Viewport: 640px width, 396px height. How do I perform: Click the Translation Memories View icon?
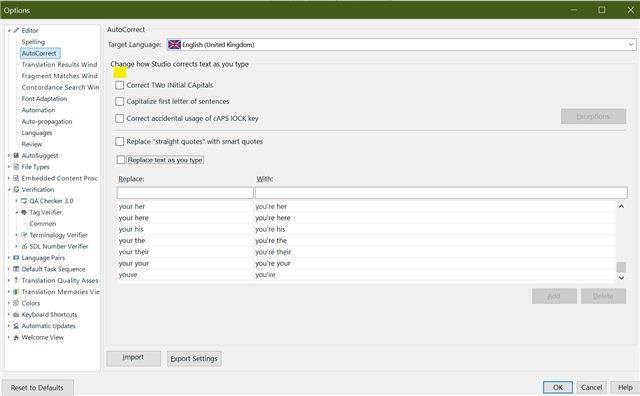(16, 292)
